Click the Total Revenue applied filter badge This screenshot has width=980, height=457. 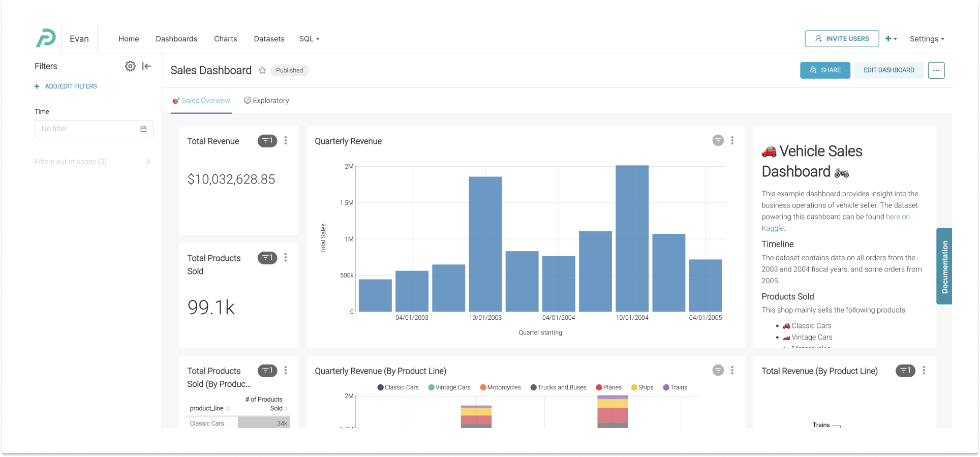coord(267,141)
